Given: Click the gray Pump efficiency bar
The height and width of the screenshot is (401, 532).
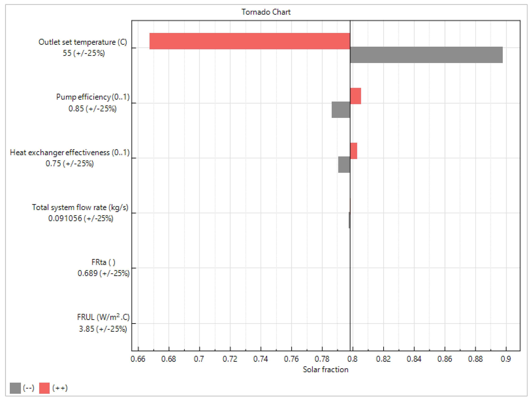Looking at the screenshot, I should 341,110.
